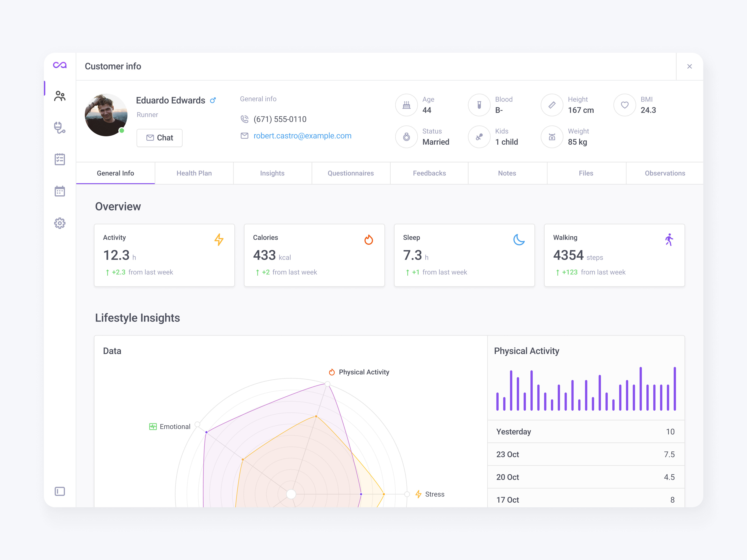
Task: Click the 7.3 sleep value
Action: tap(412, 255)
